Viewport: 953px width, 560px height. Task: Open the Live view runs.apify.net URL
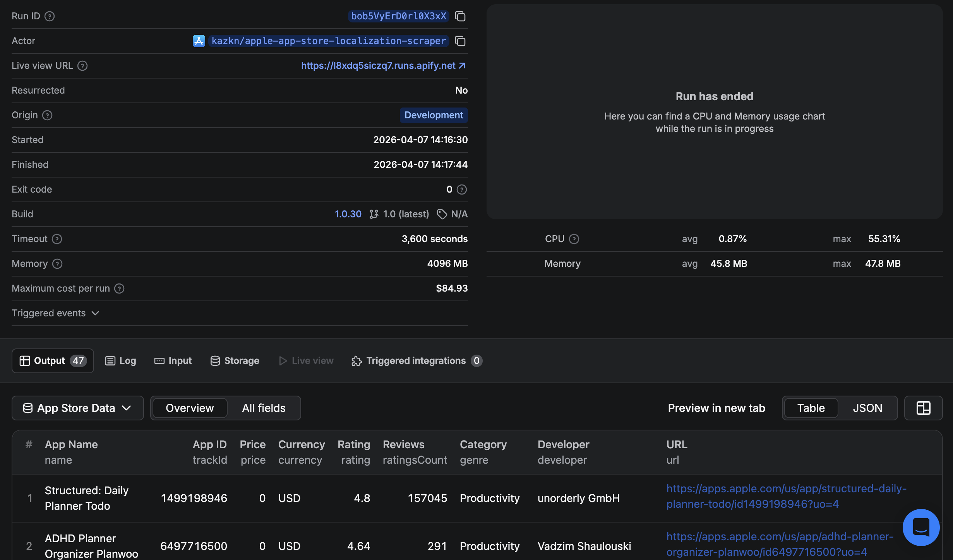tap(383, 66)
